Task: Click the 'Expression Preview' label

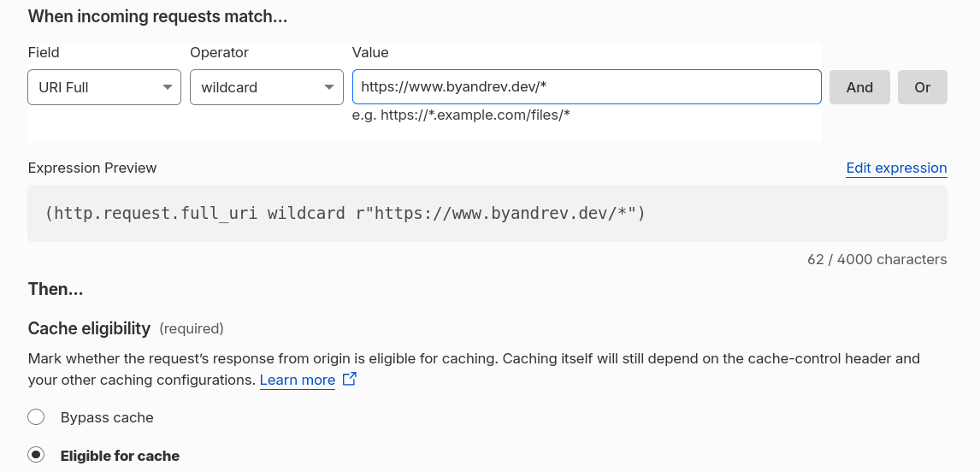Action: pos(92,168)
